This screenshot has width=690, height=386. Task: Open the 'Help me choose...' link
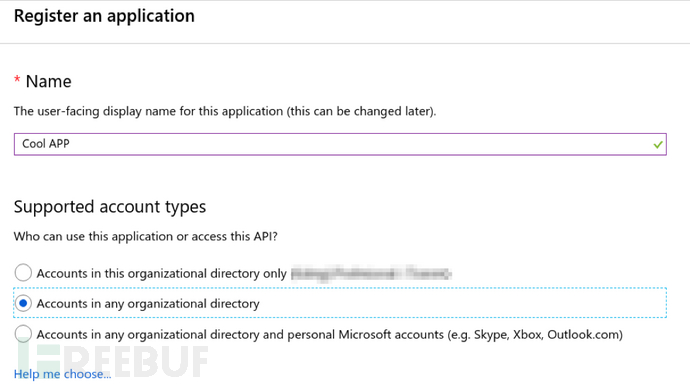(62, 374)
